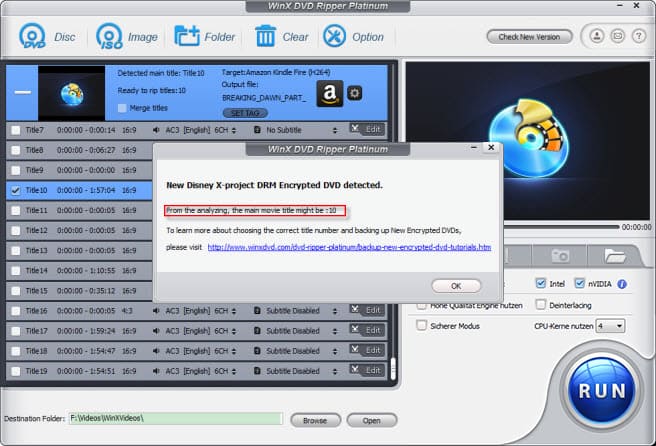Open an ISO Image file

[127, 37]
